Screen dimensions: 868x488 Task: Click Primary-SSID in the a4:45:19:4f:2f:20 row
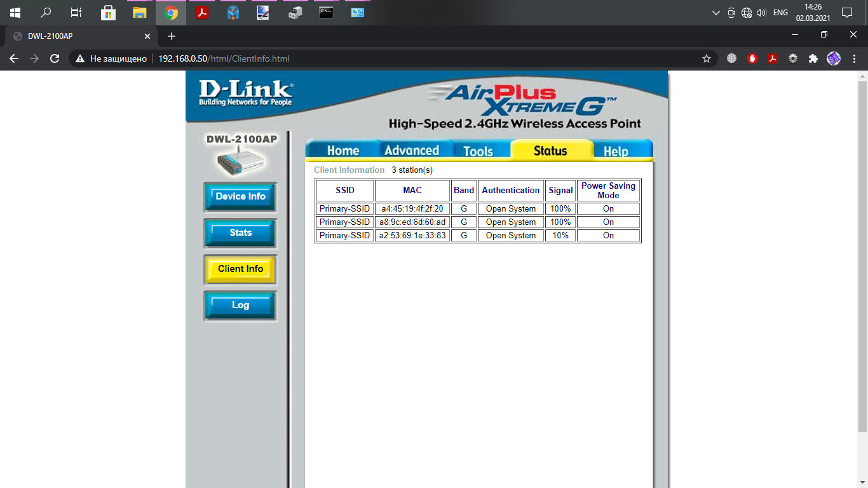click(344, 208)
